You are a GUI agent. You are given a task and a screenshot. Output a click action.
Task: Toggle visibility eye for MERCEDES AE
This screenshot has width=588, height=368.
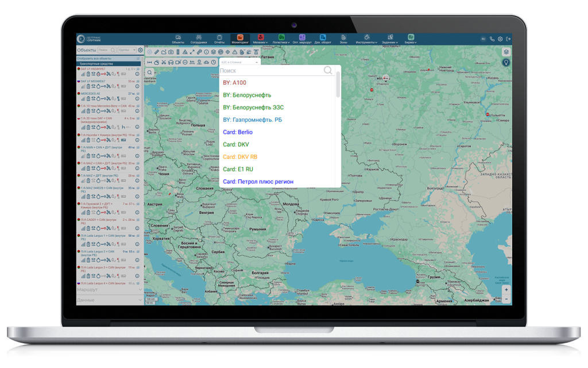[x=139, y=93]
